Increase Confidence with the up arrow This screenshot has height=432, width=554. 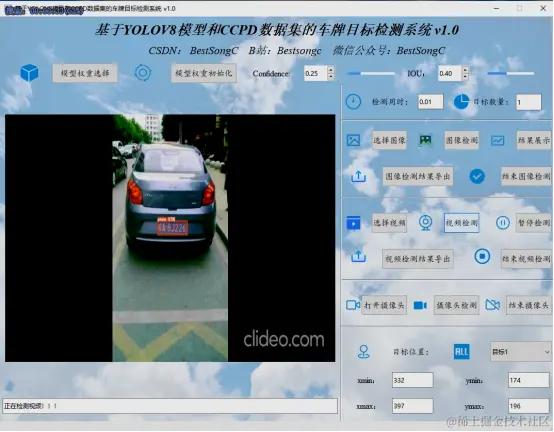[x=331, y=70]
